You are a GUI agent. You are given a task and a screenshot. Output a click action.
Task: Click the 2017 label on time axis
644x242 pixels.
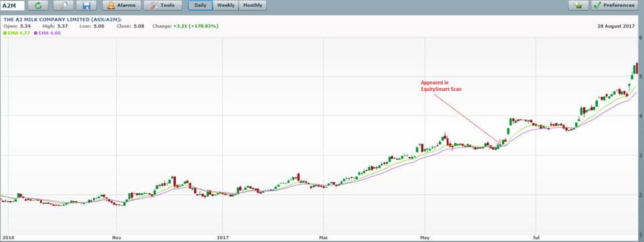tap(223, 237)
